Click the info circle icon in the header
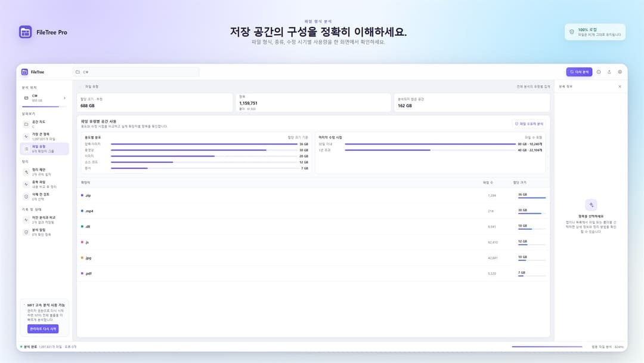 coord(599,72)
